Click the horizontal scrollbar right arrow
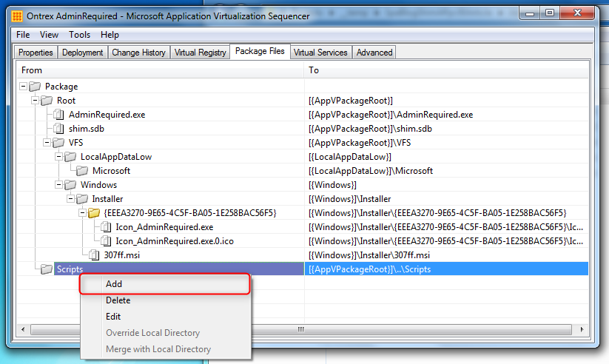Screen dimensions: 609x364 point(582,329)
